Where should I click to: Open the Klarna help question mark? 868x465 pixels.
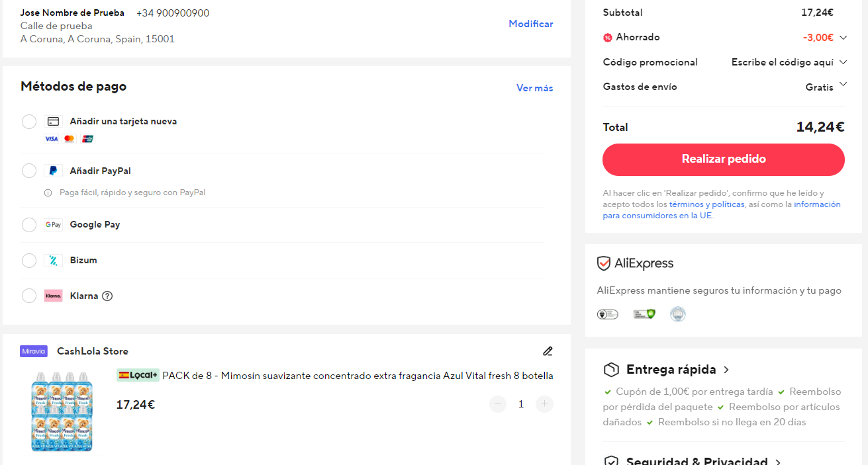[x=107, y=296]
